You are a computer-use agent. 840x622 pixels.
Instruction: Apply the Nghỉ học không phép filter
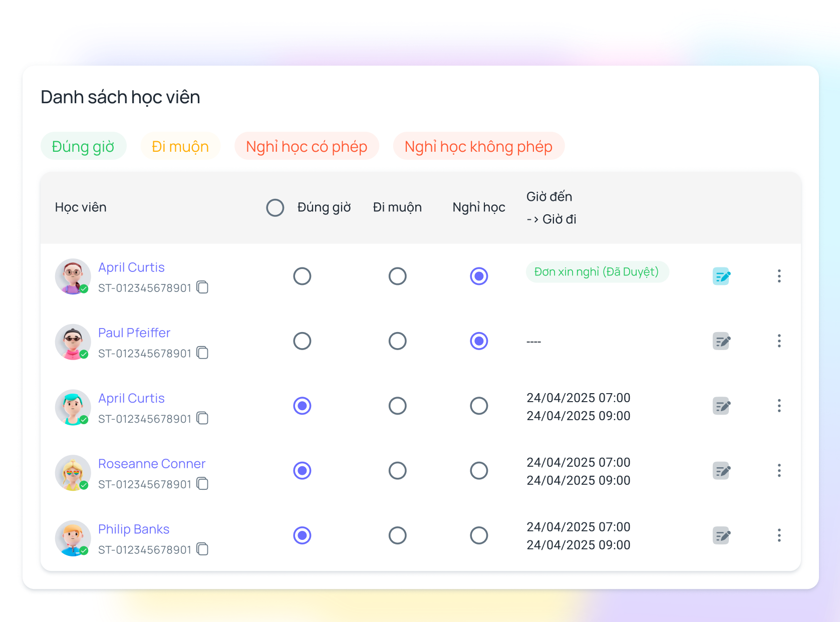coord(478,146)
